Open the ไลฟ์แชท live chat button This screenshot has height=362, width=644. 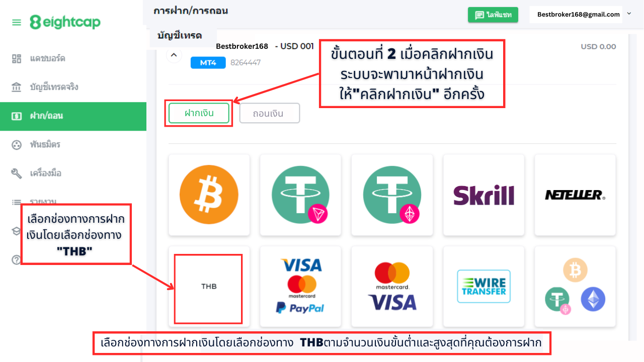(493, 15)
